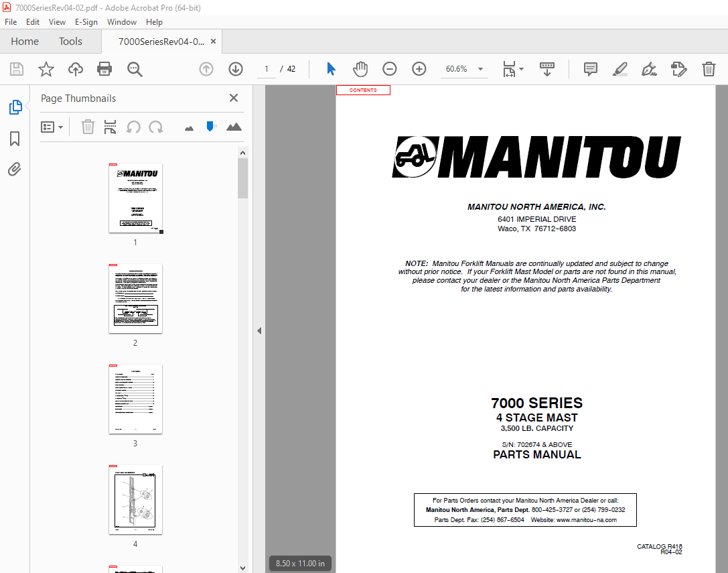Switch to the Tools tab
728x573 pixels.
click(x=70, y=42)
